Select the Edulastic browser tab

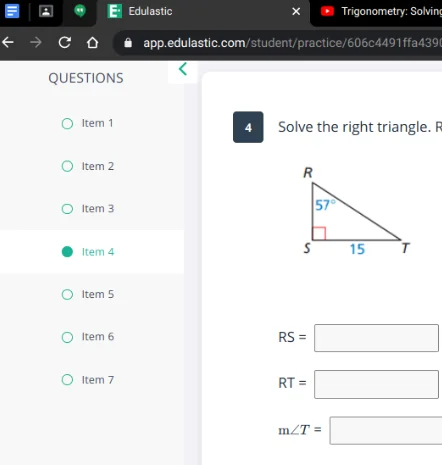203,11
